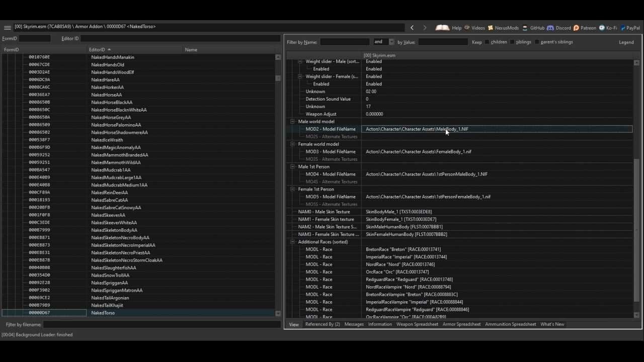Go back with the left arrow
The height and width of the screenshot is (362, 644).
coord(412,28)
